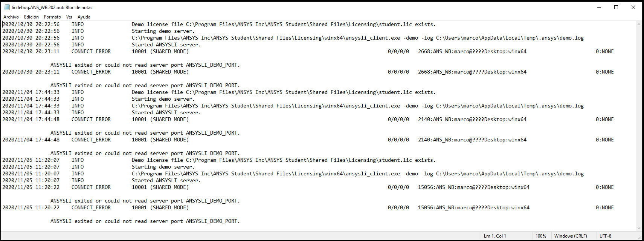Minimize the Bloc de notas window
The width and height of the screenshot is (644, 241).
(599, 7)
